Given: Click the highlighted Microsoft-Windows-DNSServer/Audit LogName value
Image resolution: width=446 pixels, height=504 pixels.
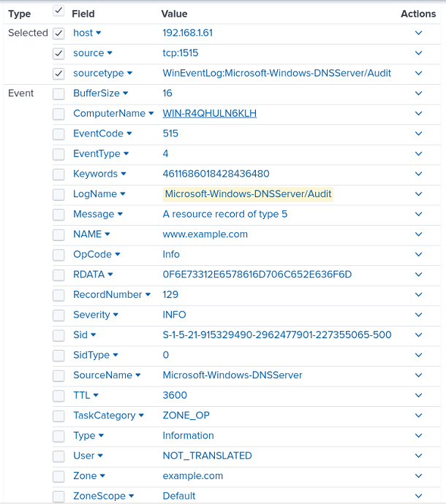Looking at the screenshot, I should [x=248, y=194].
